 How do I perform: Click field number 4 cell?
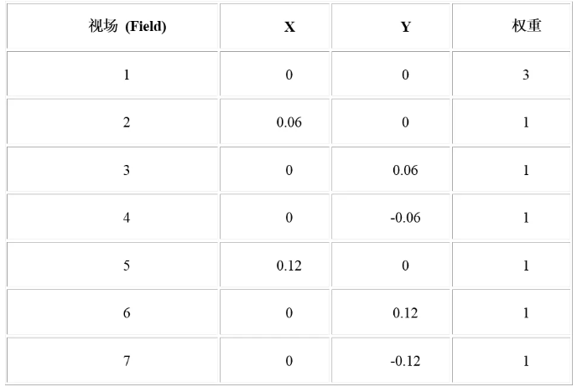point(112,217)
